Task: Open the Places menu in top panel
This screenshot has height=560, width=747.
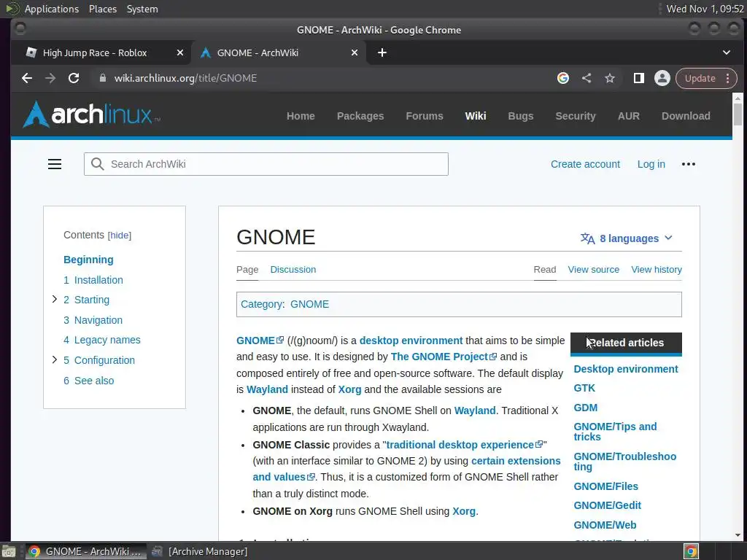Action: point(102,9)
